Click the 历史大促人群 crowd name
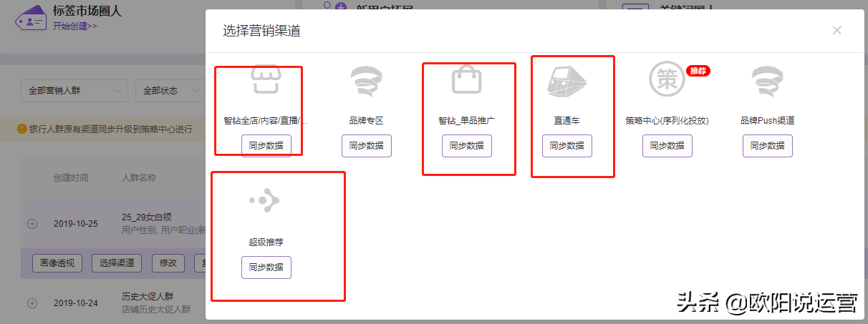The width and height of the screenshot is (868, 324). pyautogui.click(x=148, y=296)
